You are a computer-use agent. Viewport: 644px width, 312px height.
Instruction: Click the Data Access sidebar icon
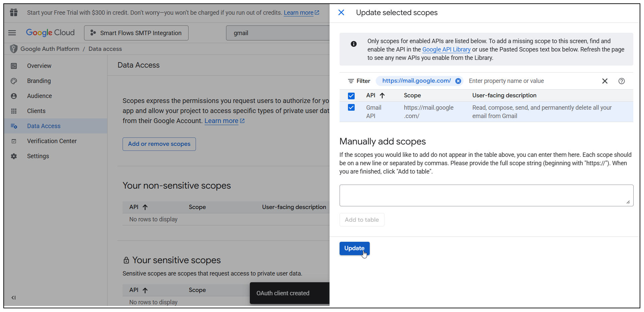click(14, 126)
